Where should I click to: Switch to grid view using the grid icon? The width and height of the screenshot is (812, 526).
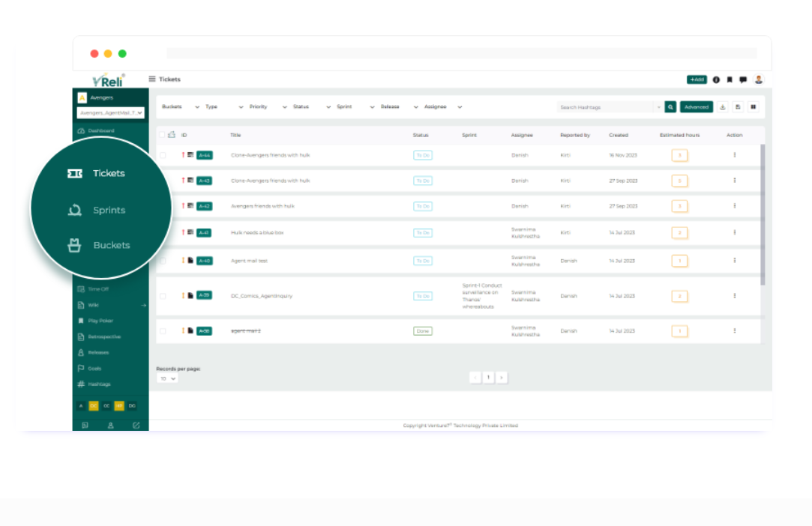point(753,106)
